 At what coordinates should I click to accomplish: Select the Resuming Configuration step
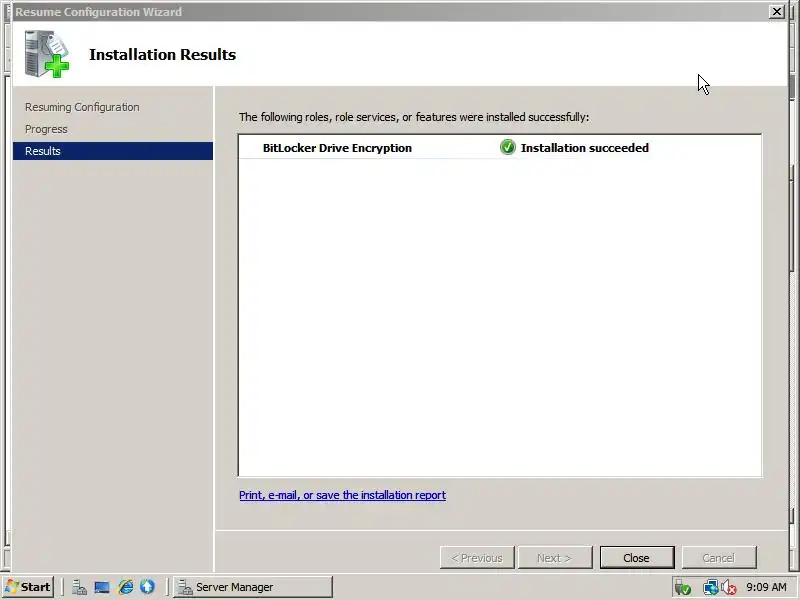pyautogui.click(x=82, y=107)
